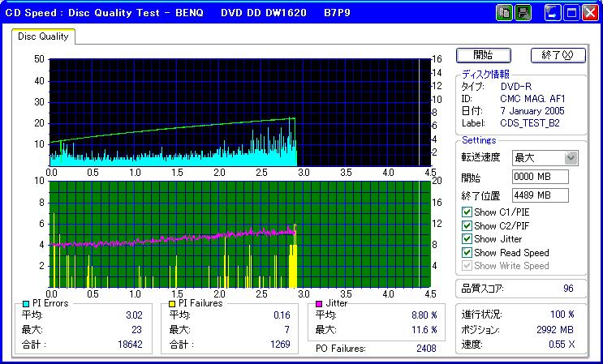Click the Jitter average 8.80 %
The height and width of the screenshot is (364, 603).
(x=424, y=315)
